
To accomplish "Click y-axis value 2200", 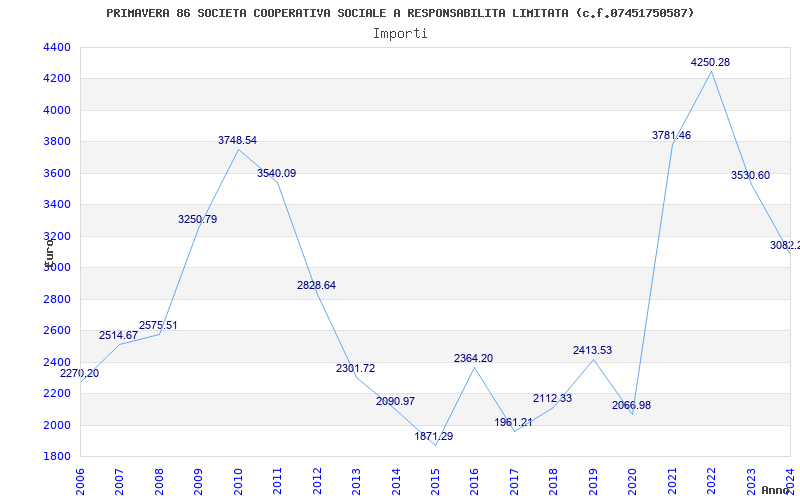I will 57,393.
